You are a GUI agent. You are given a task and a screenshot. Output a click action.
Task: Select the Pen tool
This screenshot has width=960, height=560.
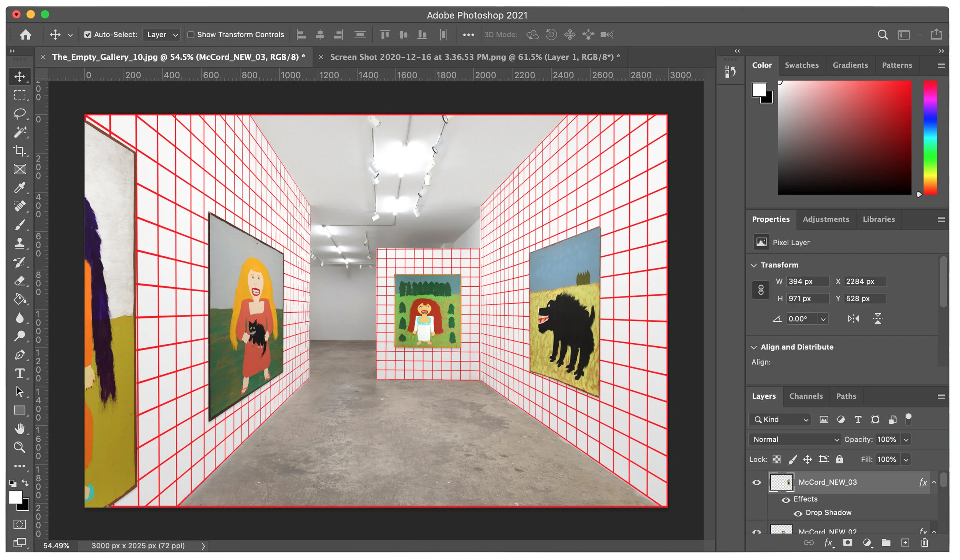point(20,355)
